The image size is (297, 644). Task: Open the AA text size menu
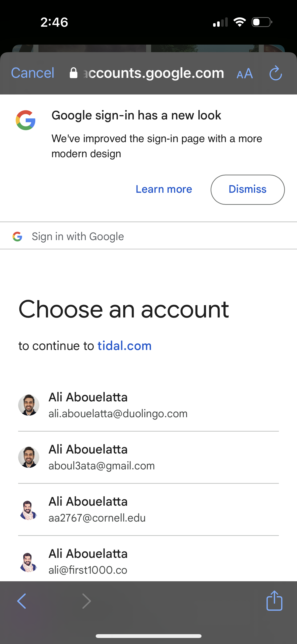(245, 74)
